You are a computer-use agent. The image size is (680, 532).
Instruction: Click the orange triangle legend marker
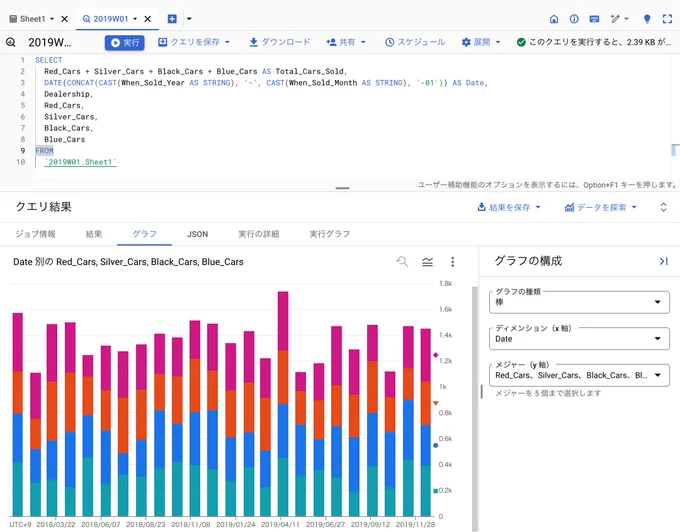(x=435, y=403)
